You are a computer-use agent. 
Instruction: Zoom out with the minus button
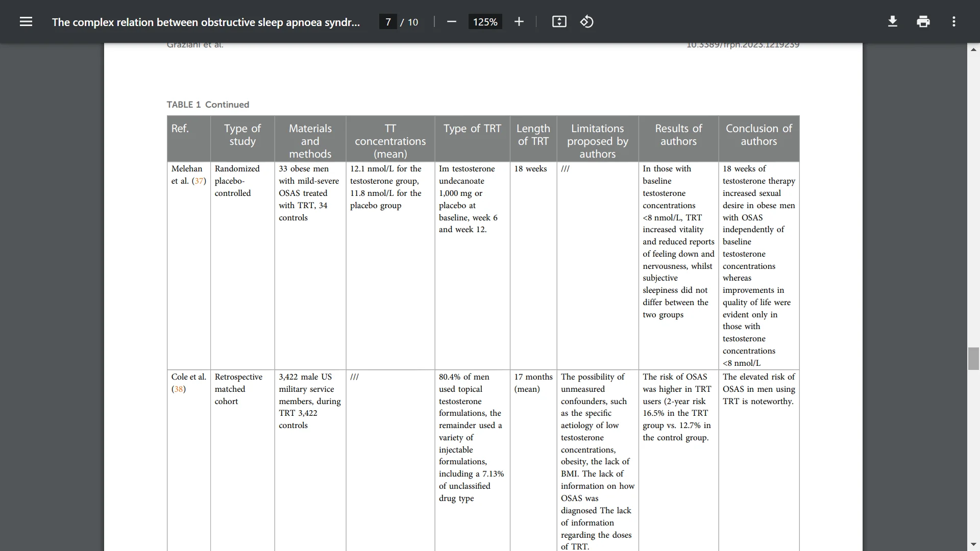pyautogui.click(x=451, y=21)
